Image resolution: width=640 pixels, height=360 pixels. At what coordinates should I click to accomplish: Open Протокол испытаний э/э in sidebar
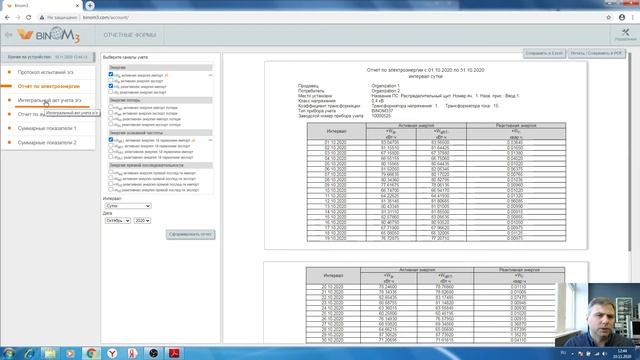(45, 72)
